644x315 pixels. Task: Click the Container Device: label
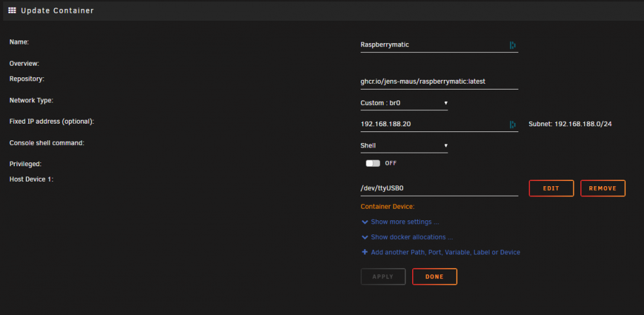pos(388,207)
